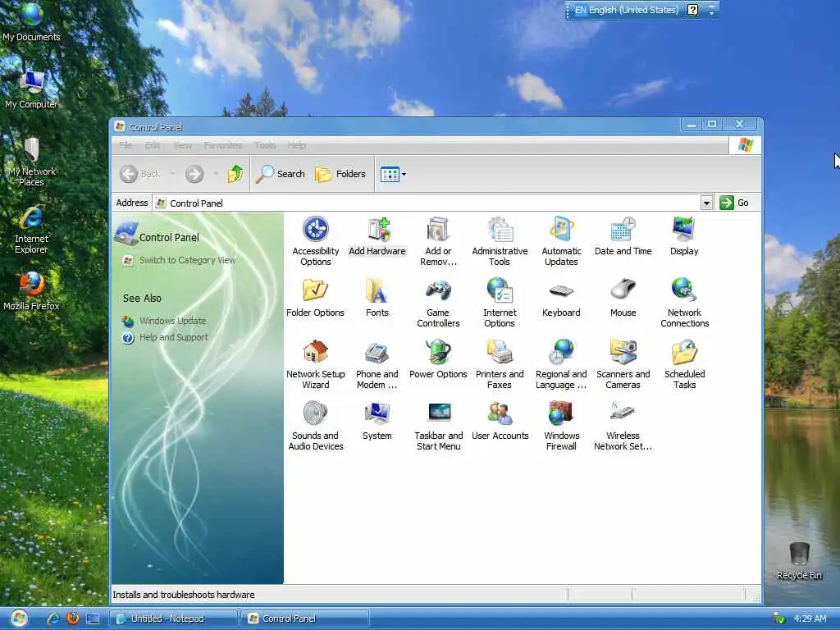Click the Windows Update link
Image resolution: width=840 pixels, height=630 pixels.
[172, 321]
